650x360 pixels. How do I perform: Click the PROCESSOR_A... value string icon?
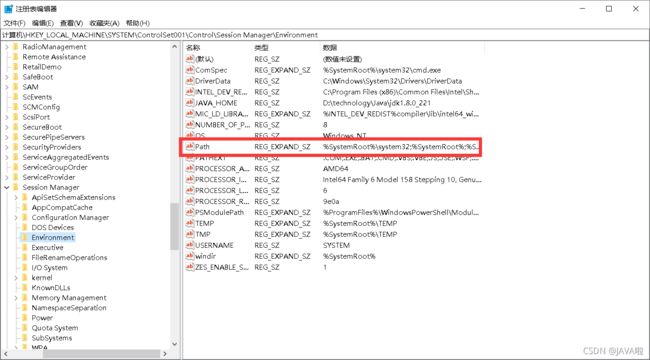coord(190,168)
